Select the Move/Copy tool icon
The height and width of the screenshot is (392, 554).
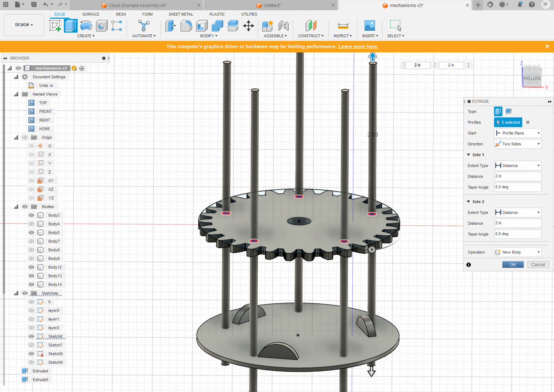coord(248,26)
